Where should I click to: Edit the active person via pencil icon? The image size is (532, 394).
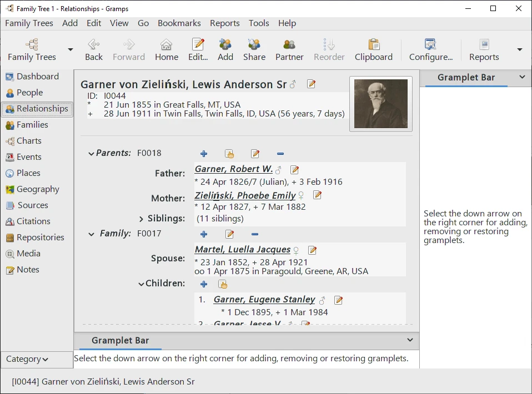coord(311,84)
